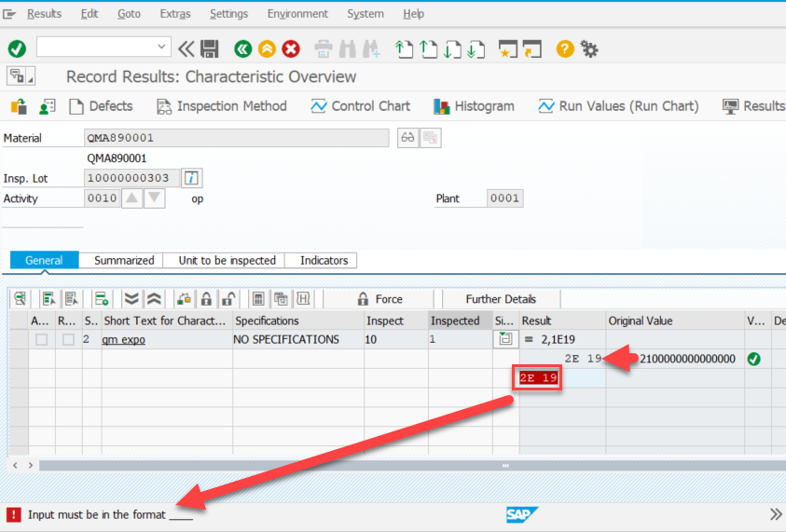Exit using the yellow up-arrow icon

pyautogui.click(x=267, y=48)
